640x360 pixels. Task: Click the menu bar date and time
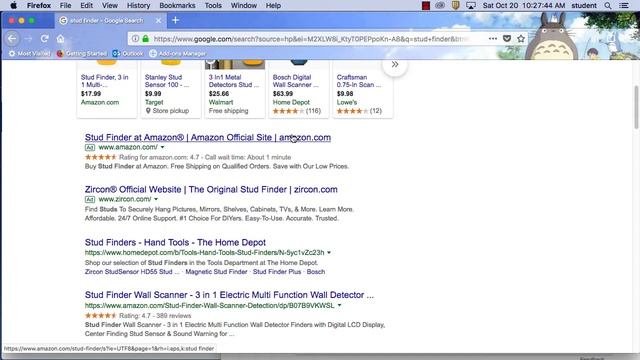click(524, 6)
